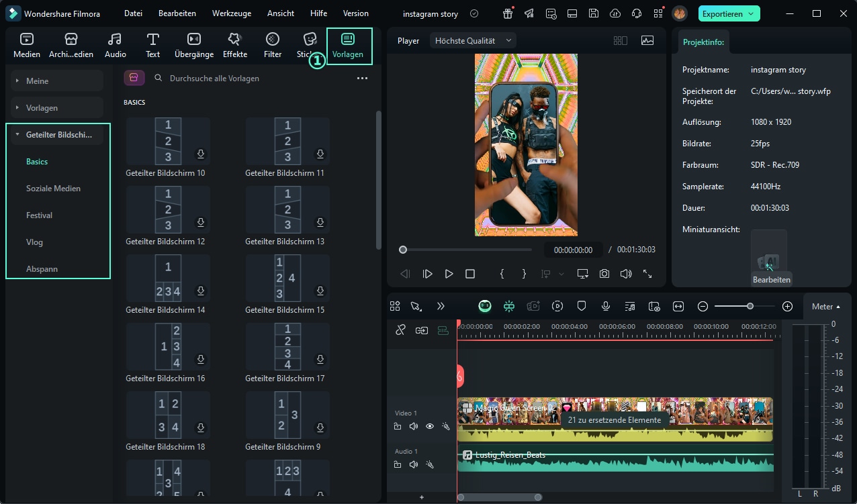This screenshot has width=857, height=504.
Task: Expand more timeline tools with double chevron
Action: (x=441, y=306)
